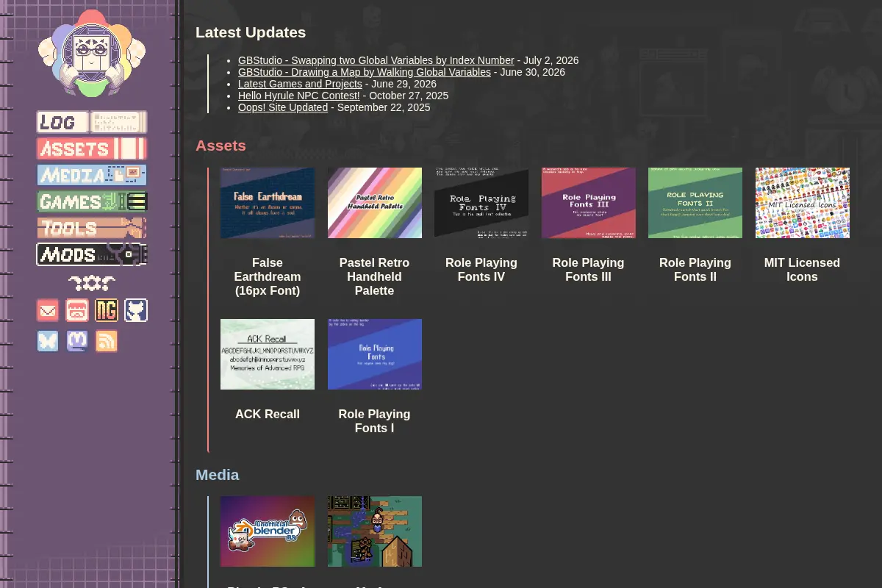Open the LOG navigation banner

tap(92, 122)
